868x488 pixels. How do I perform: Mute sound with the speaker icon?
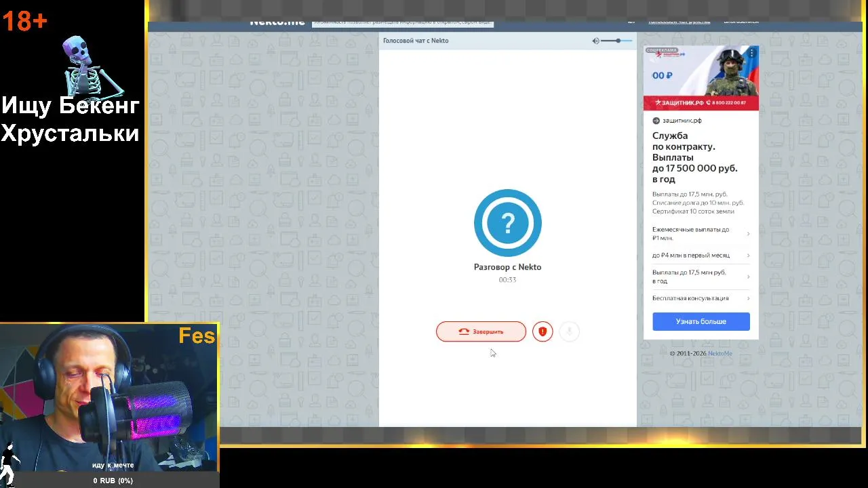(595, 41)
